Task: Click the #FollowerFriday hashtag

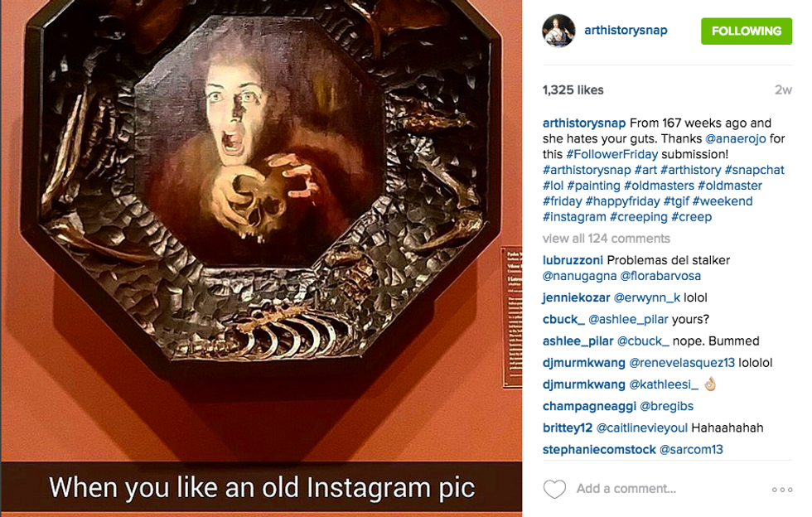Action: tap(611, 154)
